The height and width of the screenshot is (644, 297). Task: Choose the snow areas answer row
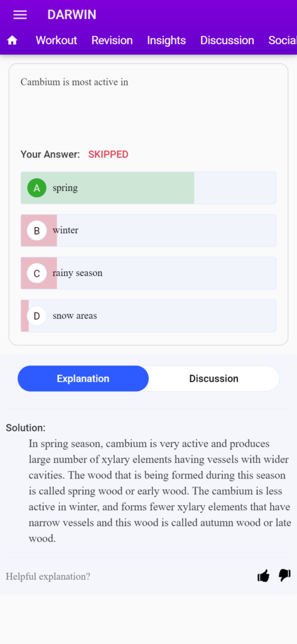[148, 316]
